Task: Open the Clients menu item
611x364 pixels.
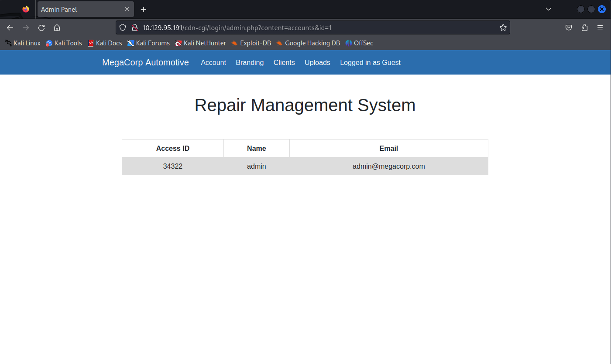Action: tap(284, 62)
